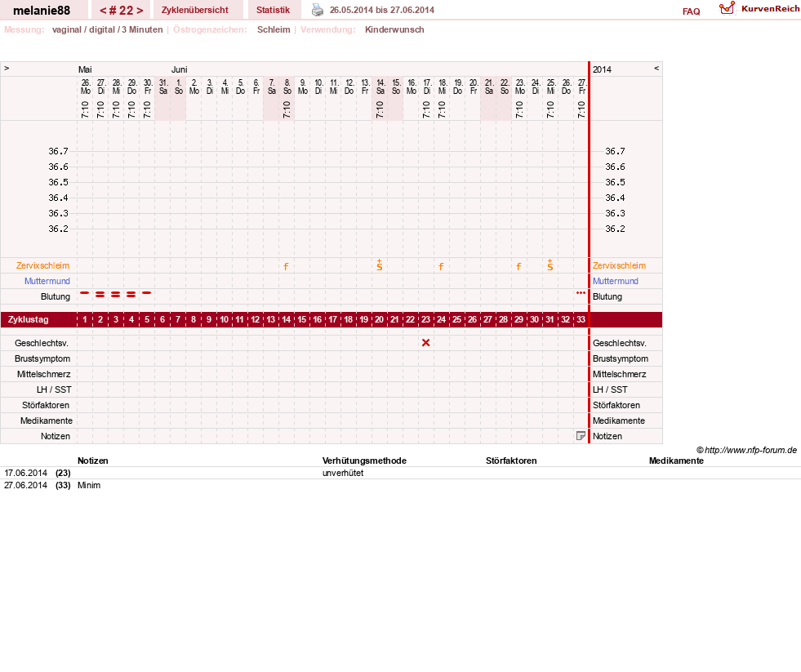
Task: Expand chart with the > arrow at top left
Action: coord(7,68)
